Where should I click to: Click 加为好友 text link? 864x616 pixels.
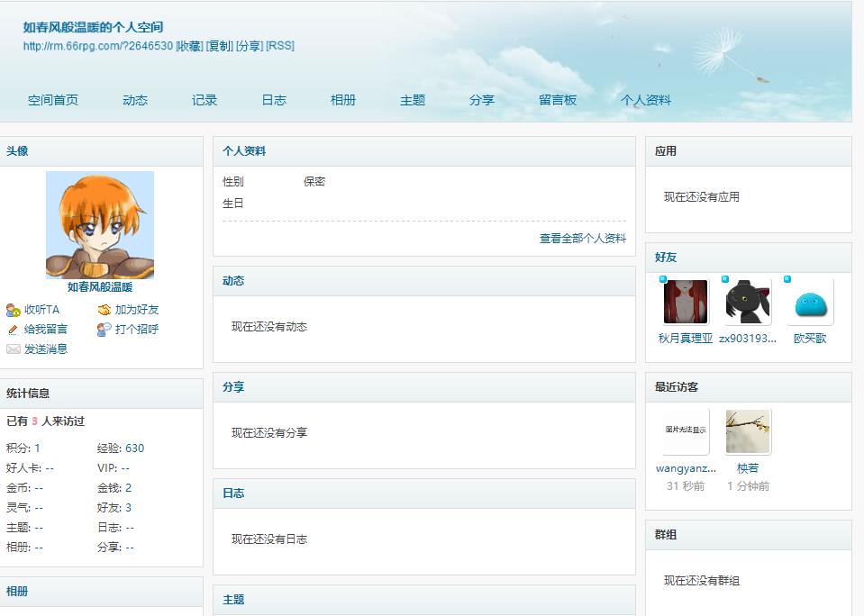coord(137,310)
